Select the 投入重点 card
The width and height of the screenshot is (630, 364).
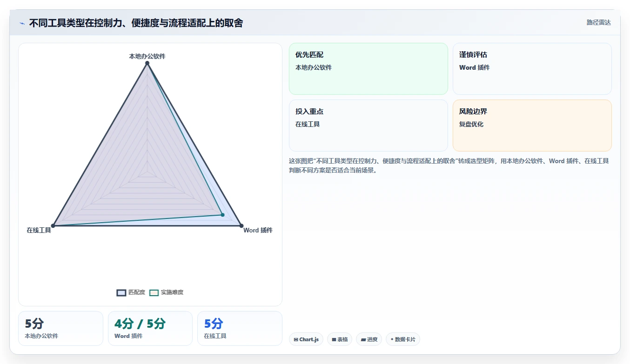[x=368, y=126]
